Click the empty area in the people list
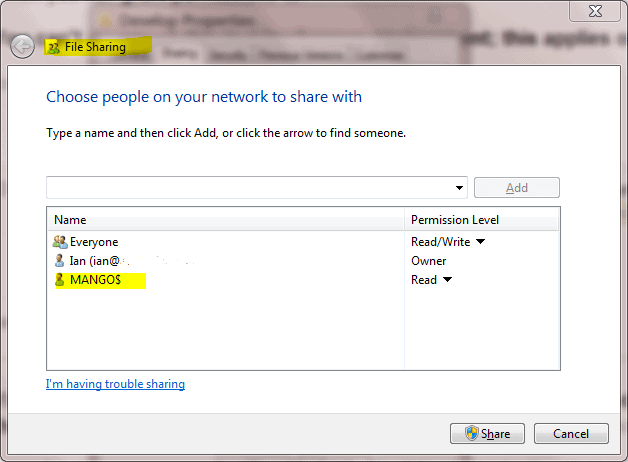The height and width of the screenshot is (462, 628). pos(225,330)
